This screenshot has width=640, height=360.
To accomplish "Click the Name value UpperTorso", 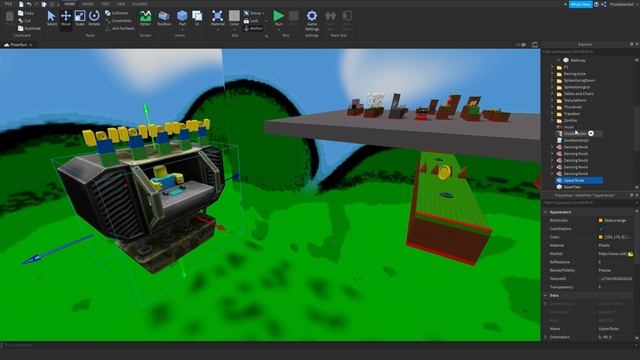I will [608, 329].
